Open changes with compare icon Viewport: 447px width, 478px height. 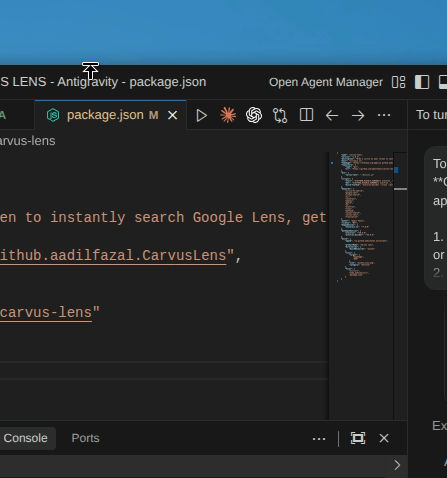point(280,115)
